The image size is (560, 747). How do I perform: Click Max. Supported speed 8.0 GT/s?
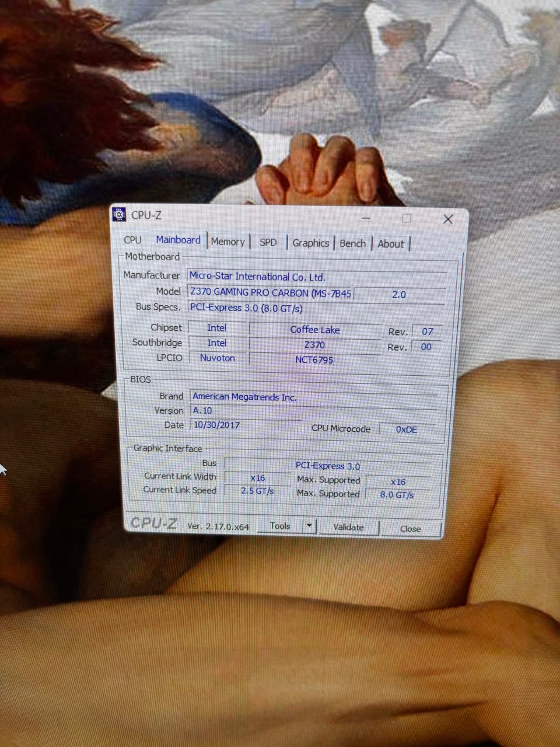(x=397, y=494)
